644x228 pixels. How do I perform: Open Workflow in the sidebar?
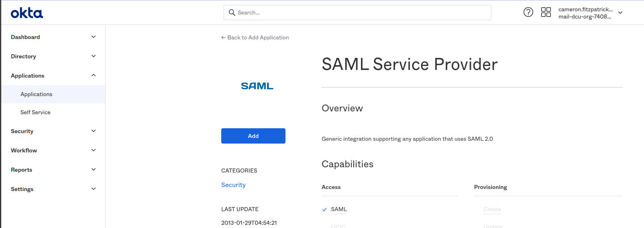tap(24, 150)
